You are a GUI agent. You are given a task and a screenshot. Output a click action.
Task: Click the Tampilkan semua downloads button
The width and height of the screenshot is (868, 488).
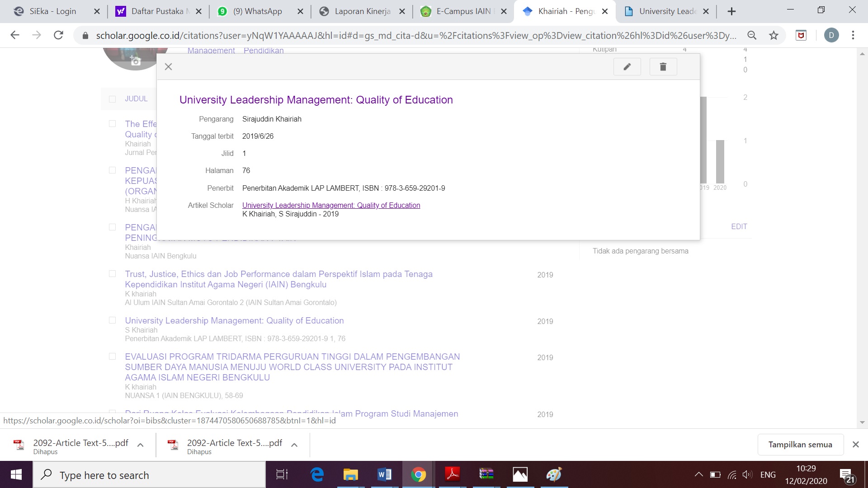(x=800, y=445)
